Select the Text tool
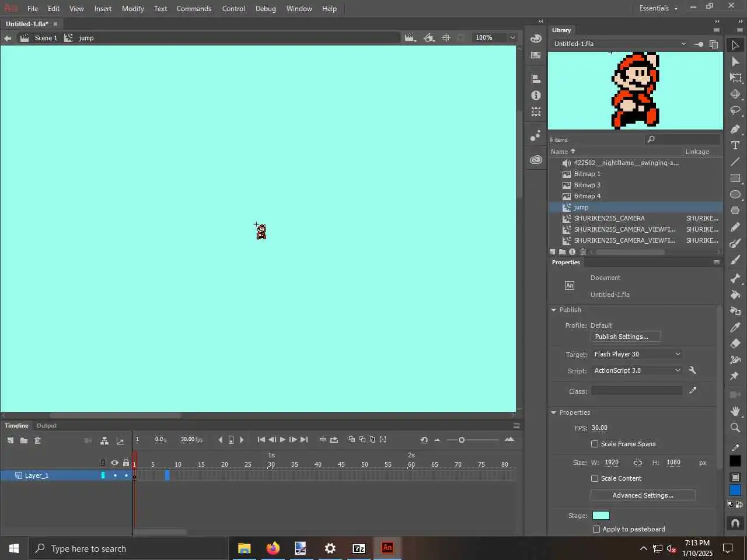The width and height of the screenshot is (747, 560). (735, 145)
